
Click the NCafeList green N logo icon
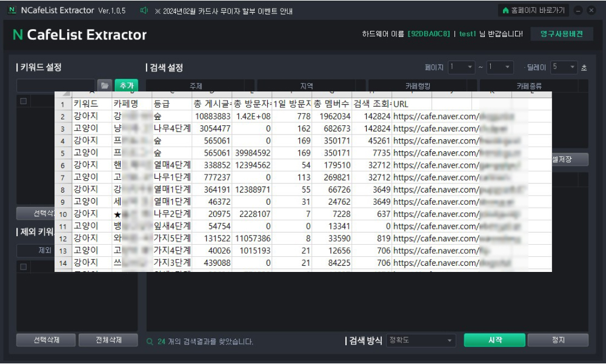[x=12, y=10]
